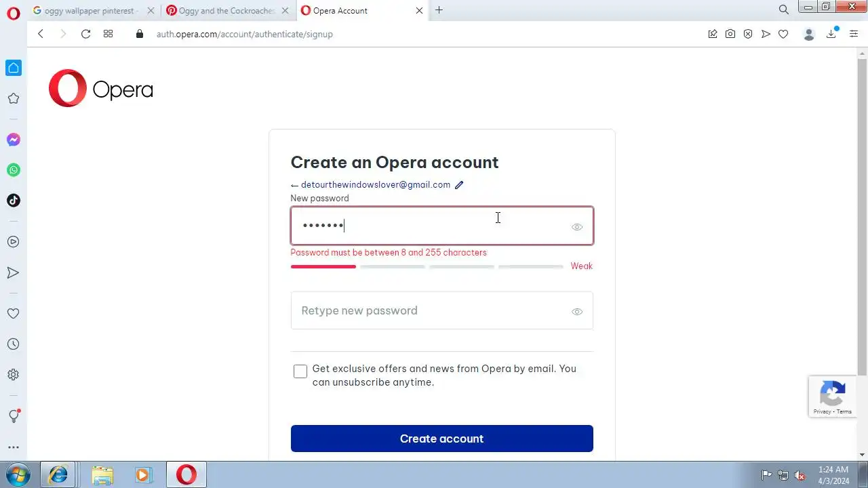
Task: Click the Weak strength label
Action: tap(582, 266)
